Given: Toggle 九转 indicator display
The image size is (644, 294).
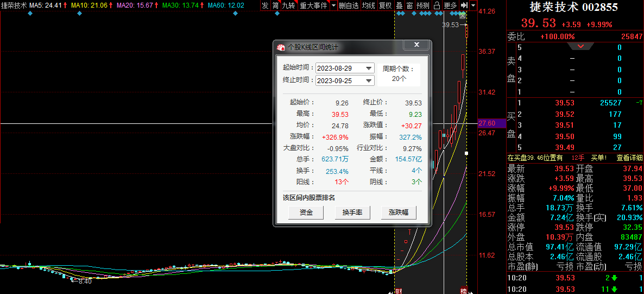Looking at the screenshot, I should tap(288, 5).
